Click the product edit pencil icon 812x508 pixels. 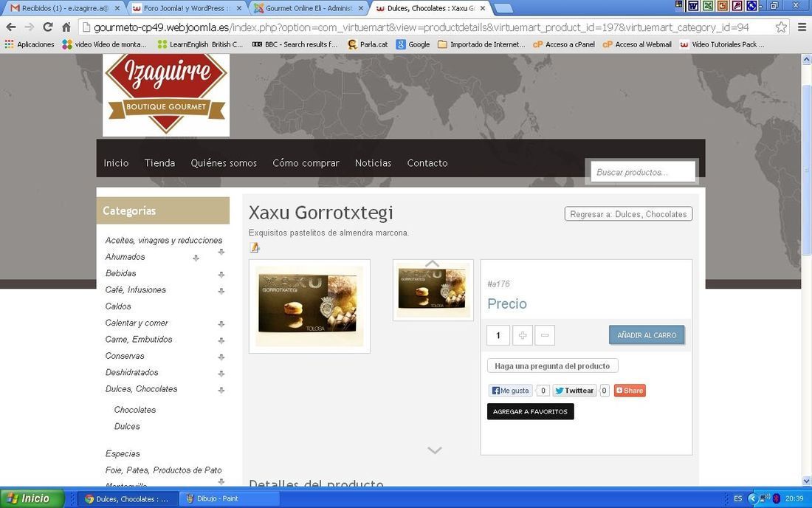(254, 247)
